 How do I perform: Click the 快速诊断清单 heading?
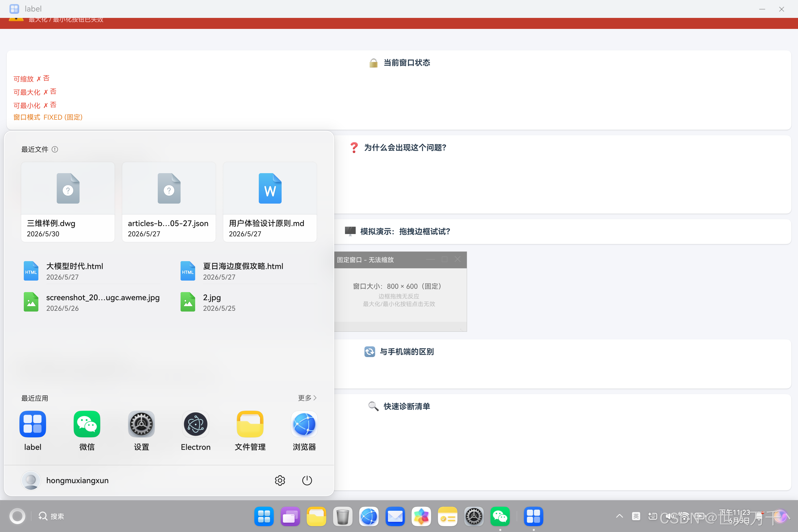pyautogui.click(x=406, y=406)
